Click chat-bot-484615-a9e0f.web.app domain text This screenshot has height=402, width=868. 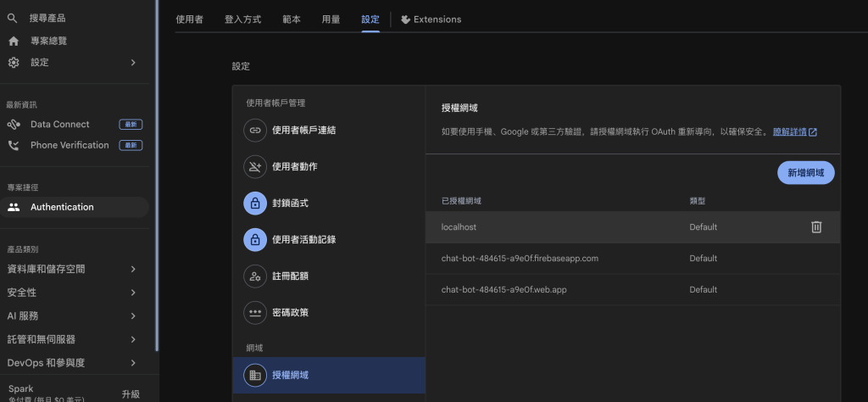click(504, 289)
